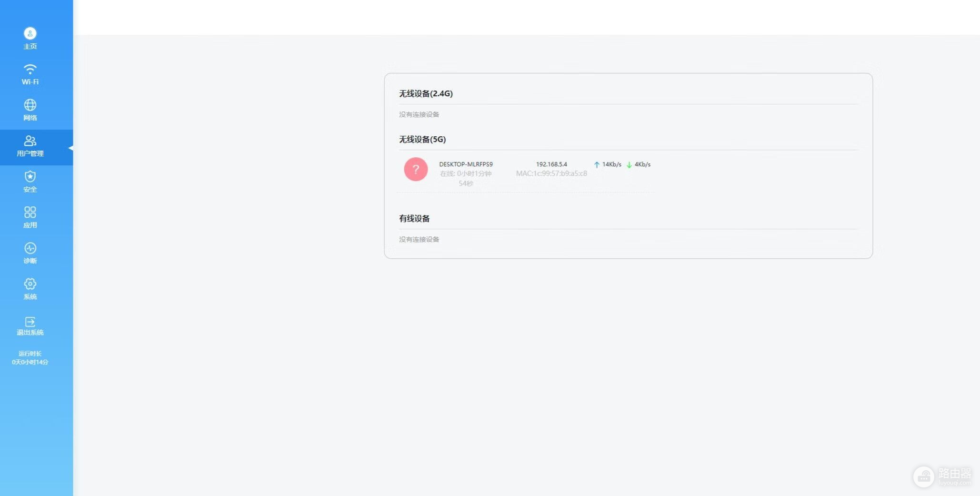Open the 网络 globe icon
Viewport: 980px width, 496px height.
pos(30,105)
